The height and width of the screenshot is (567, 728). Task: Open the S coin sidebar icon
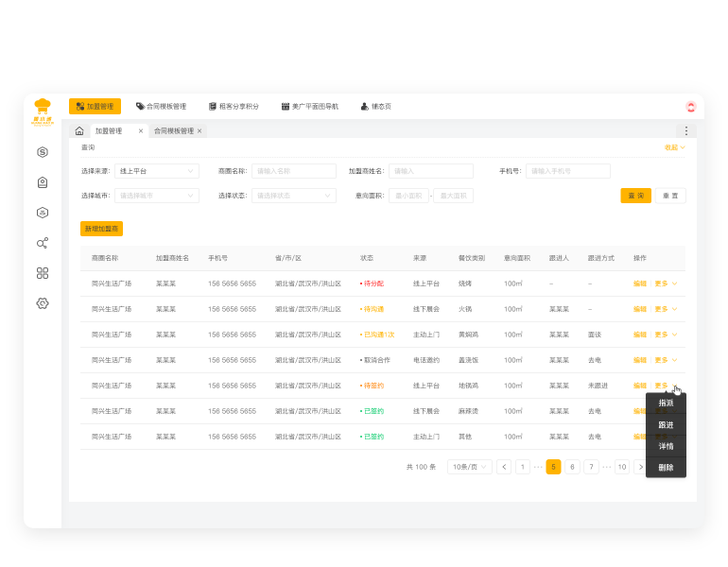click(43, 152)
